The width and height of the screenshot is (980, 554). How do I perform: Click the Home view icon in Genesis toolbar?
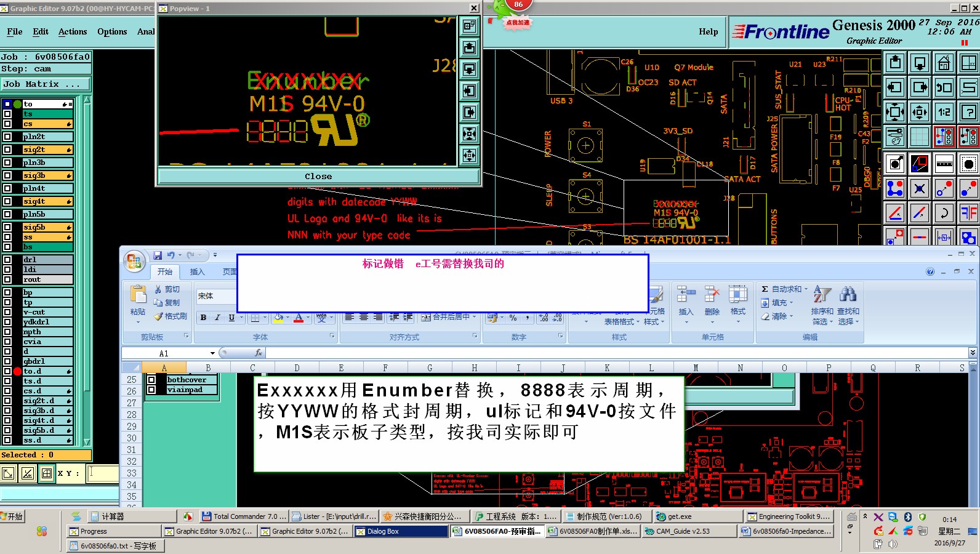[944, 62]
